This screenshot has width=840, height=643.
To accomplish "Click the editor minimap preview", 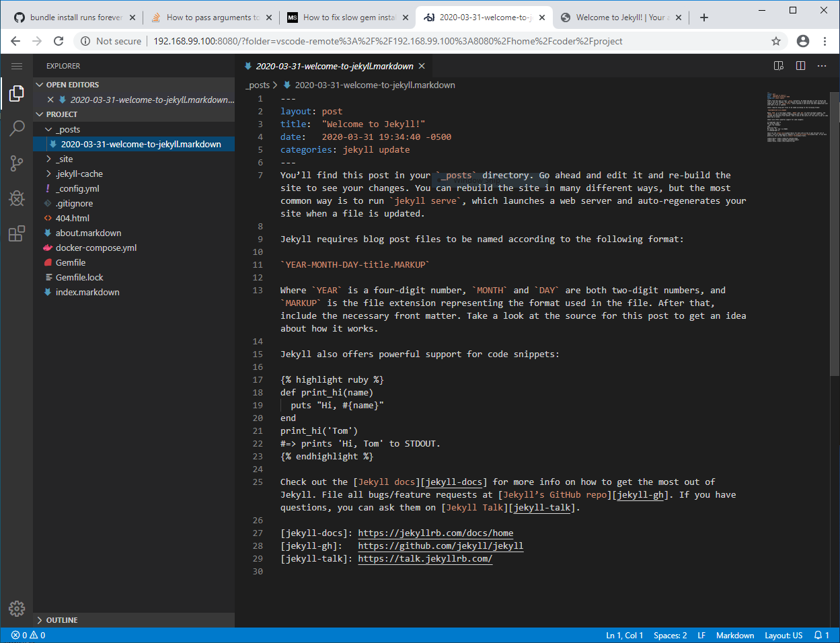I will (x=797, y=117).
